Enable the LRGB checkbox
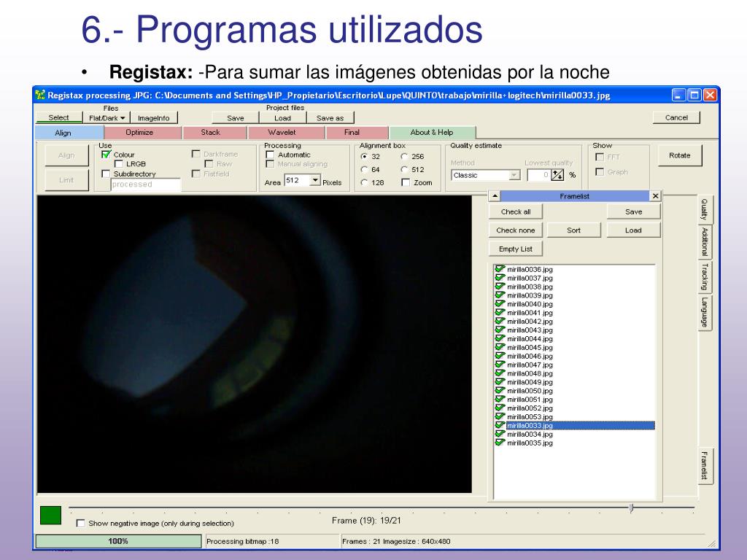 pos(119,164)
